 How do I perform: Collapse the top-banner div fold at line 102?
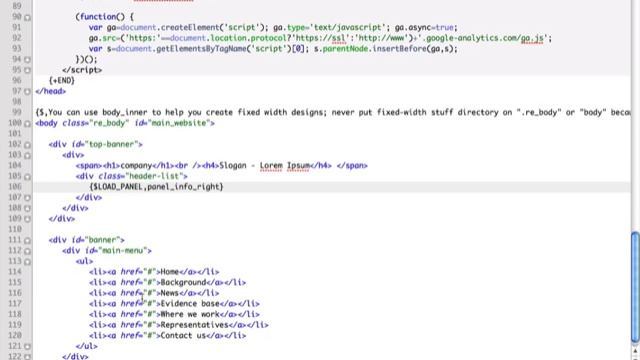(27, 144)
